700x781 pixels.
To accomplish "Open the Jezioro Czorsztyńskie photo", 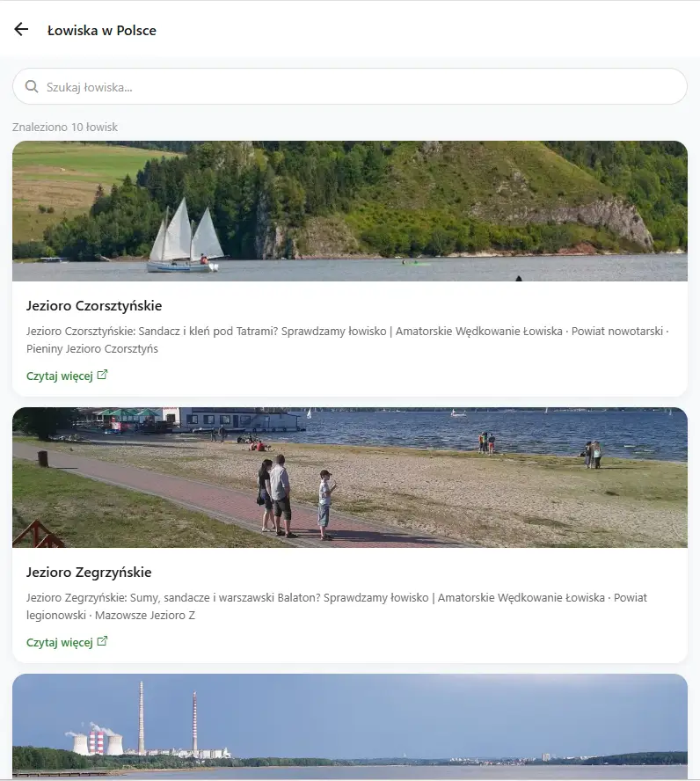I will (x=349, y=211).
